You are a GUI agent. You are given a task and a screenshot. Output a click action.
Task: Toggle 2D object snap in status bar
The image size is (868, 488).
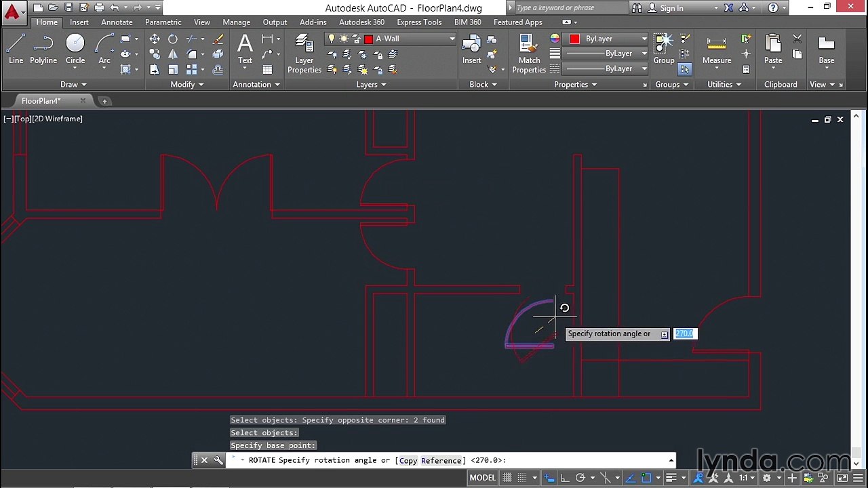pos(646,478)
